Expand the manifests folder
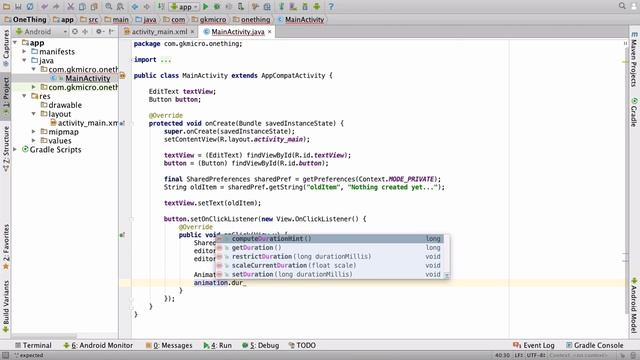 click(24, 51)
